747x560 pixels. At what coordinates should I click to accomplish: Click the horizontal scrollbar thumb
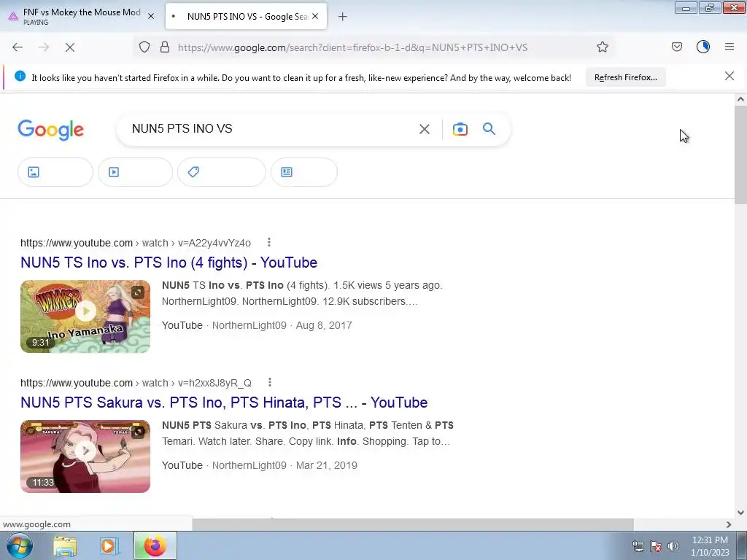pyautogui.click(x=413, y=524)
